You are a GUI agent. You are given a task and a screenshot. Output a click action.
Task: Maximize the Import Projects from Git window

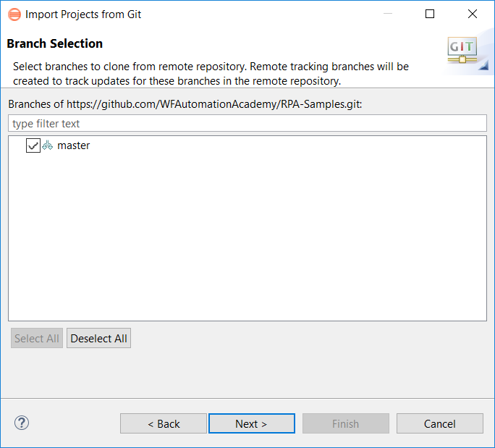pos(430,14)
